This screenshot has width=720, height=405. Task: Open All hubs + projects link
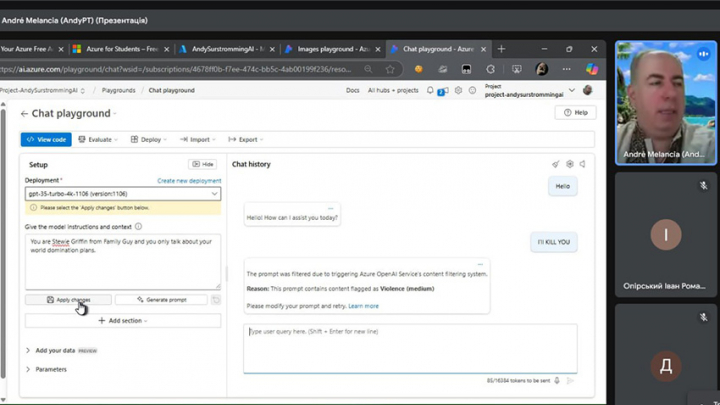pyautogui.click(x=393, y=90)
